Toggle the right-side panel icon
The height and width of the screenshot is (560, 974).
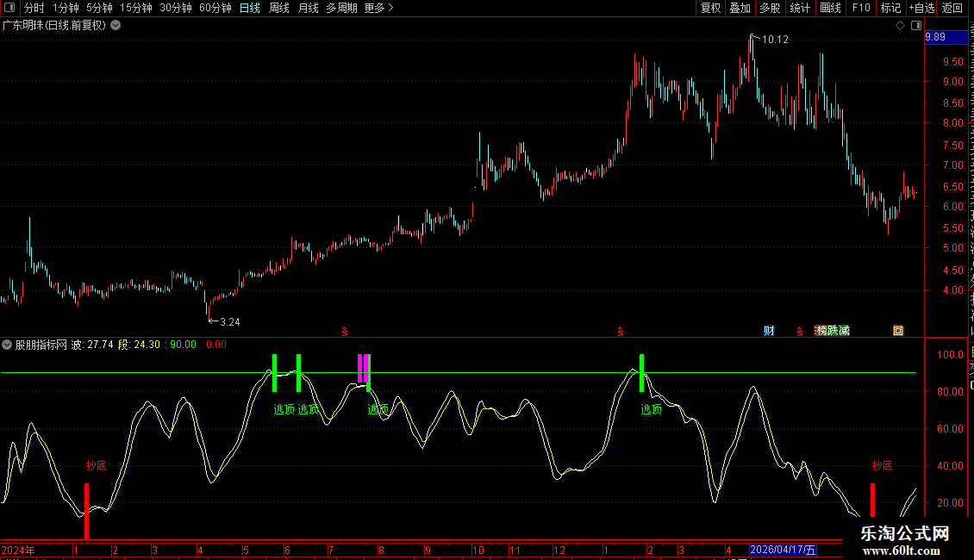[915, 26]
